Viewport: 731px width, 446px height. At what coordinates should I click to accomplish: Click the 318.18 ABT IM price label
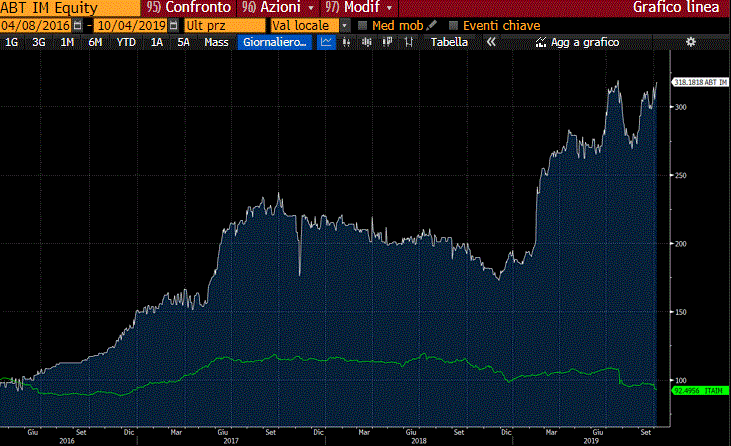click(x=697, y=83)
